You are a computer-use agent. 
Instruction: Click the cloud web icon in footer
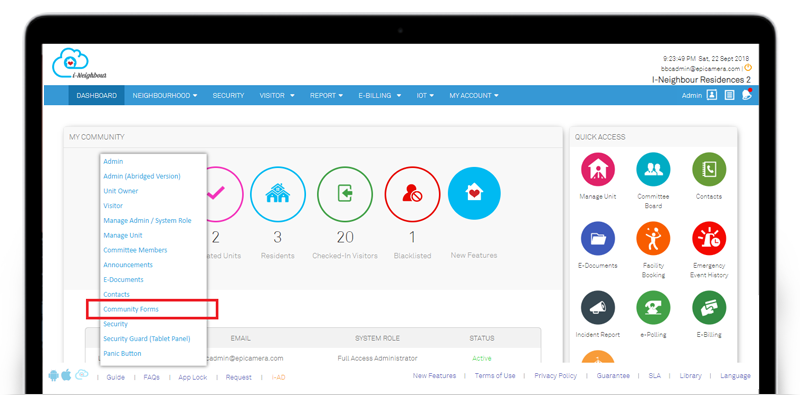click(x=81, y=375)
